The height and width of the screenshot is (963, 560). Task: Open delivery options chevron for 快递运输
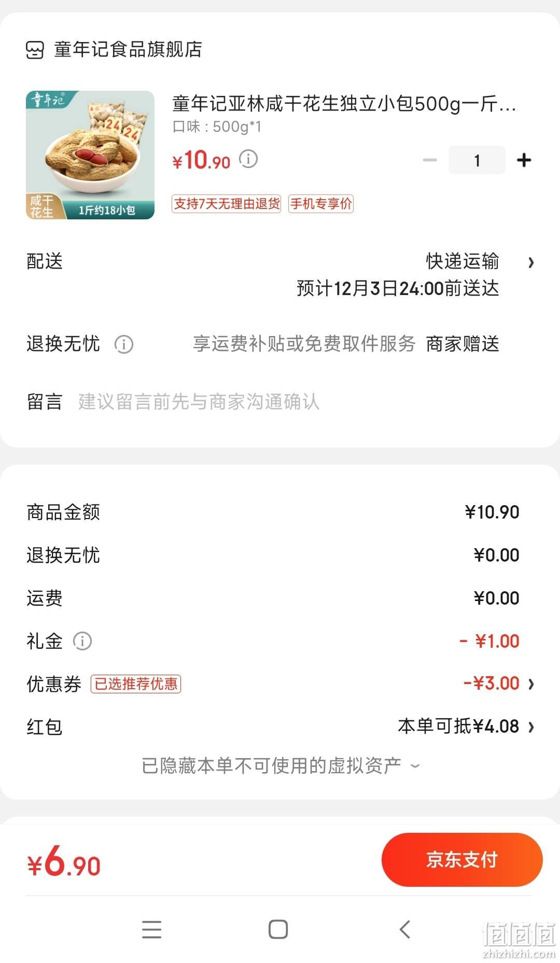[x=531, y=262]
